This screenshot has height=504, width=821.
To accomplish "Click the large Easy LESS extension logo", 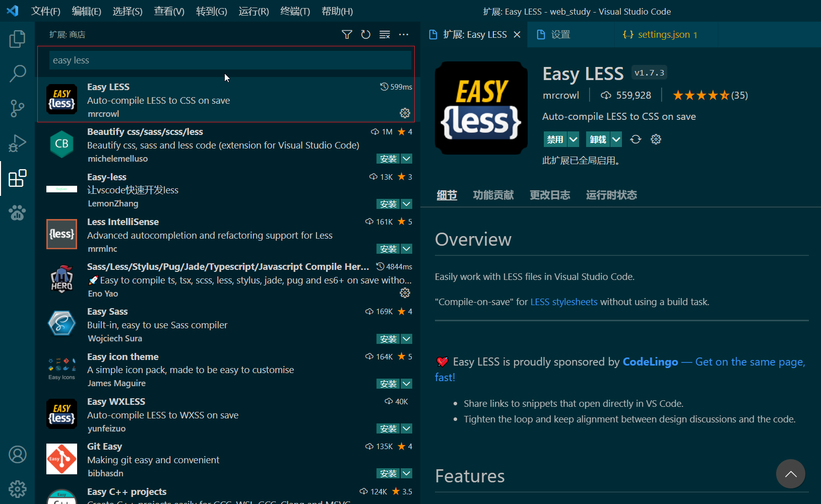I will point(481,108).
